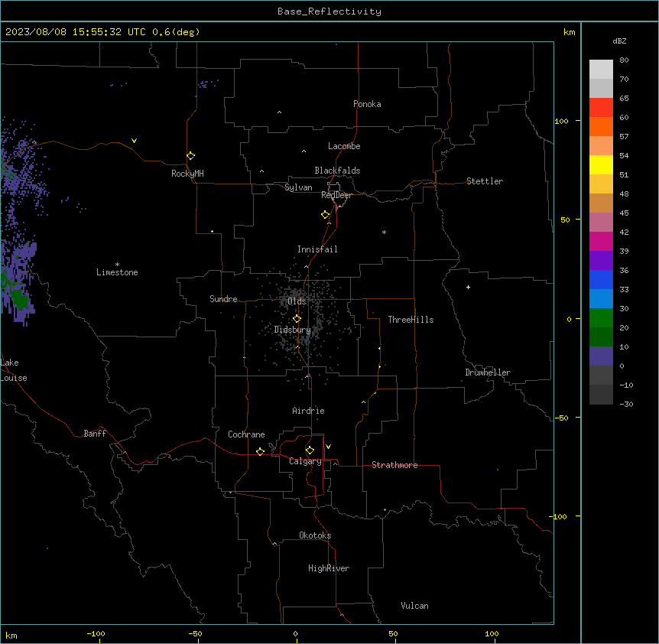Viewport: 659px width, 644px height.
Task: Click the Innisfail city label
Action: [x=317, y=249]
